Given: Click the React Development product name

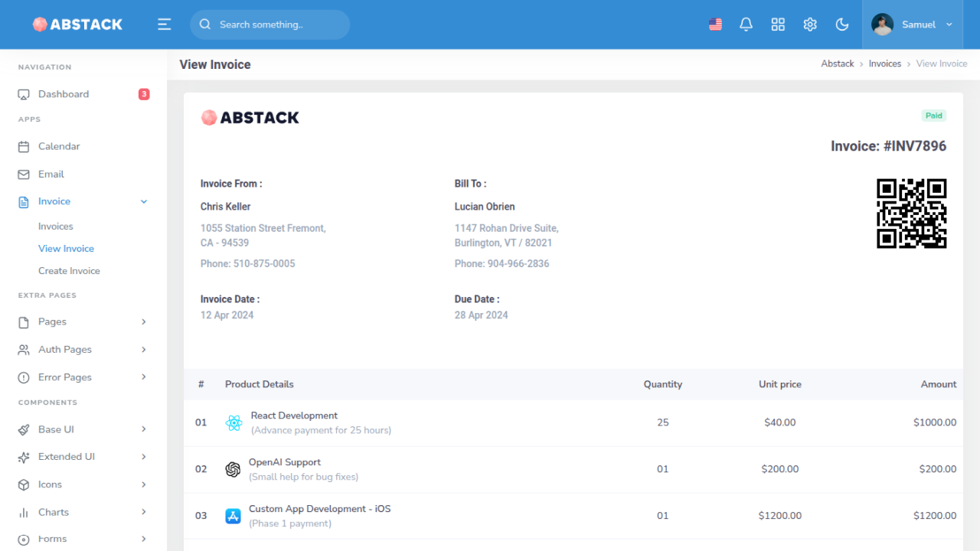Looking at the screenshot, I should pos(294,416).
